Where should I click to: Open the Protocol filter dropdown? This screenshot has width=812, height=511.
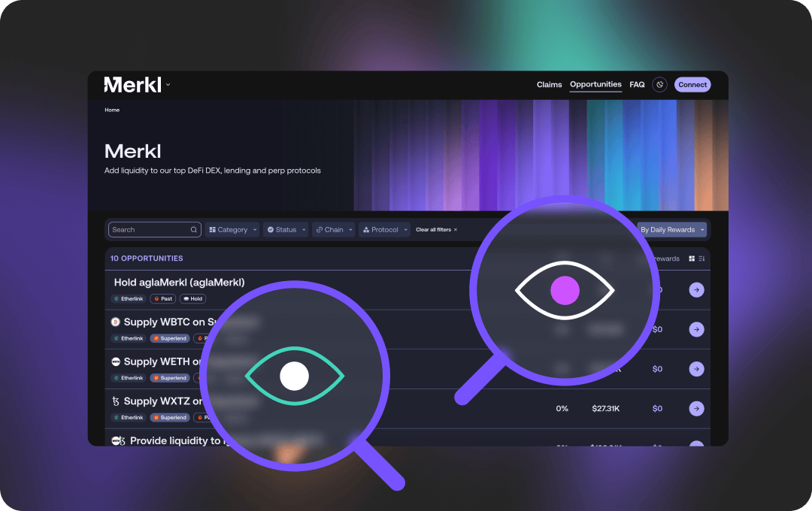point(384,230)
